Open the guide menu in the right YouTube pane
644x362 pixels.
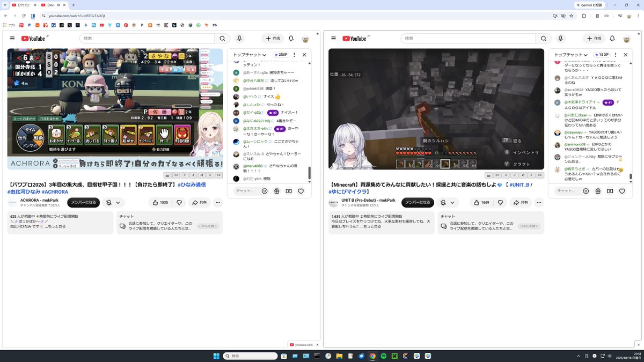[x=333, y=39]
